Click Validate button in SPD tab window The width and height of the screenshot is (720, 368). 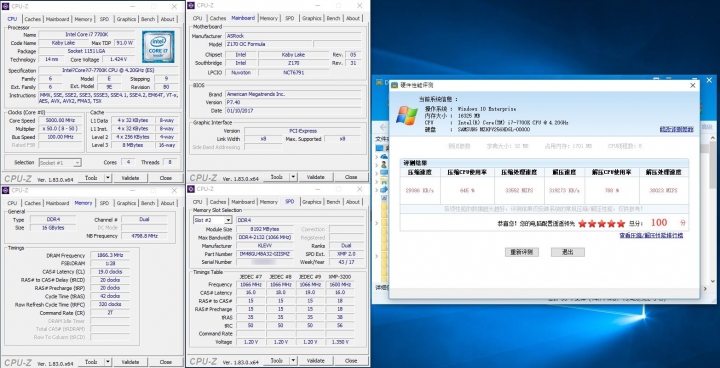[315, 361]
